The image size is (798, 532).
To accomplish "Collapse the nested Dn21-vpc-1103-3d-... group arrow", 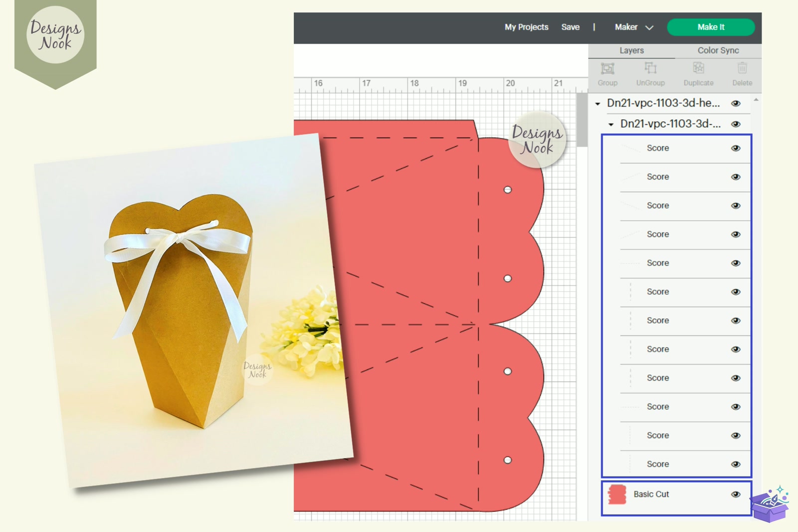I will 611,125.
